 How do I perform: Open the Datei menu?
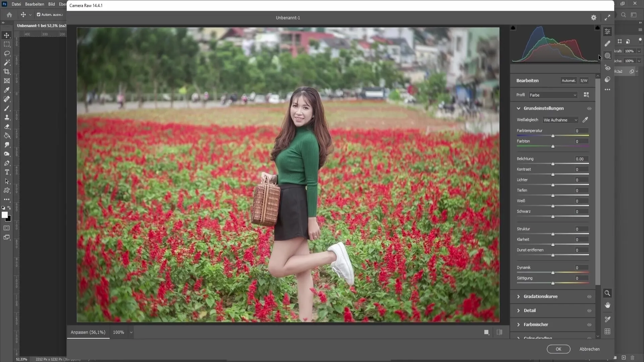pyautogui.click(x=16, y=4)
